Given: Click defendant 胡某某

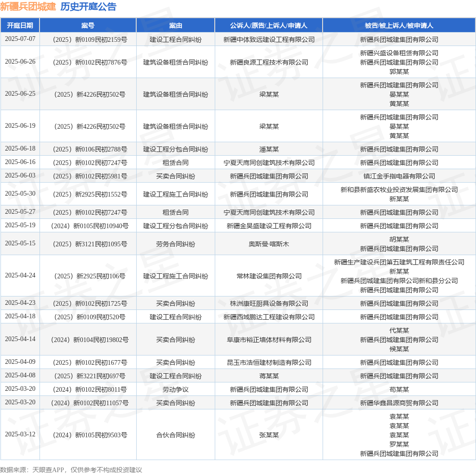Looking at the screenshot, I should [399, 239].
